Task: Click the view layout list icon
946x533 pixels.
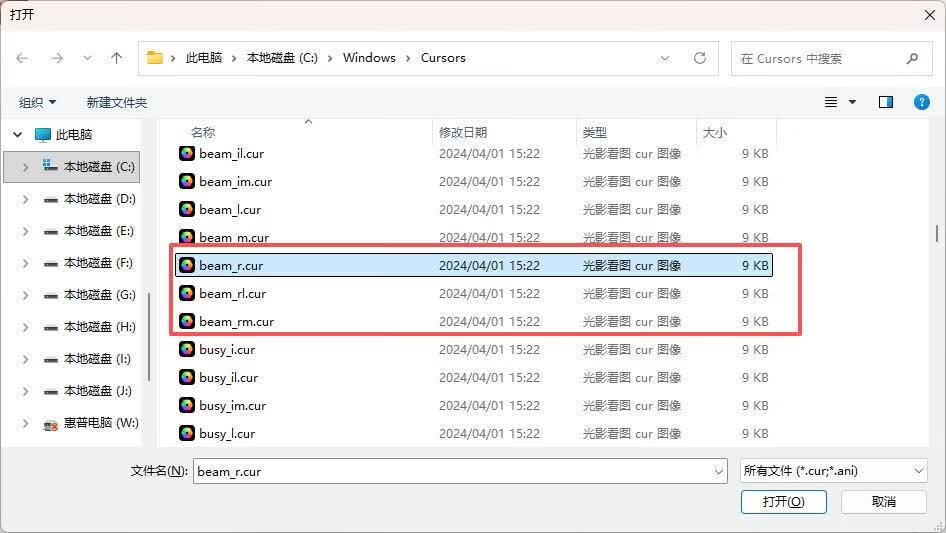Action: coord(831,102)
